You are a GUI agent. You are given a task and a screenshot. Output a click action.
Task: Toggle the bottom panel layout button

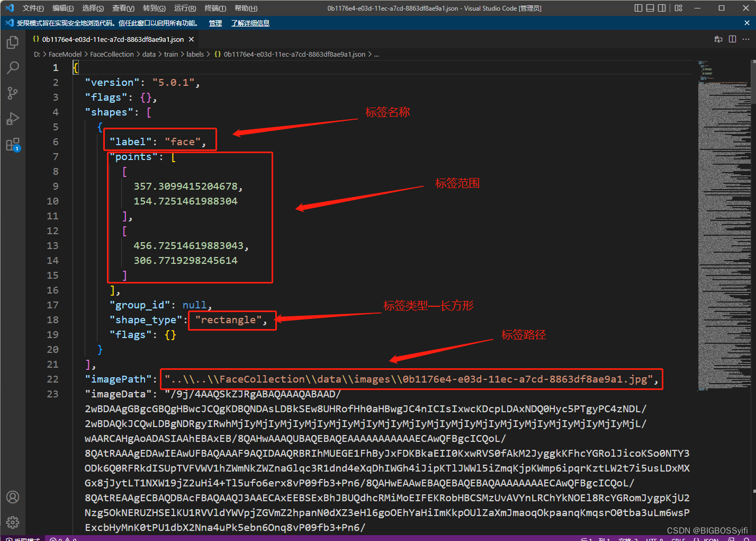[x=650, y=8]
